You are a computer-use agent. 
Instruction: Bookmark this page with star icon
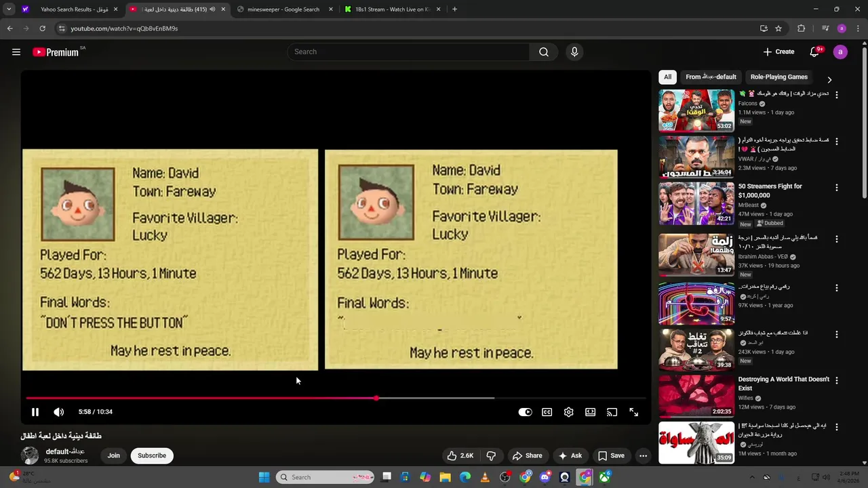pyautogui.click(x=778, y=28)
